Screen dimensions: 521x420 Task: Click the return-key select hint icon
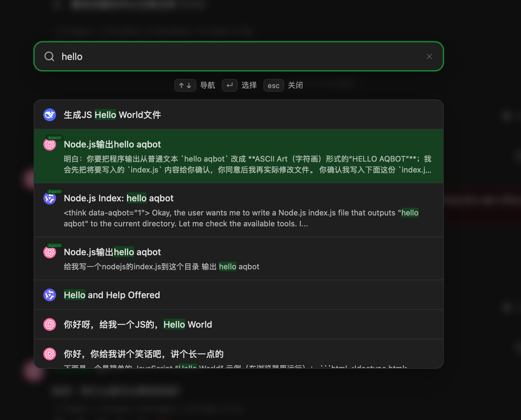tap(230, 85)
